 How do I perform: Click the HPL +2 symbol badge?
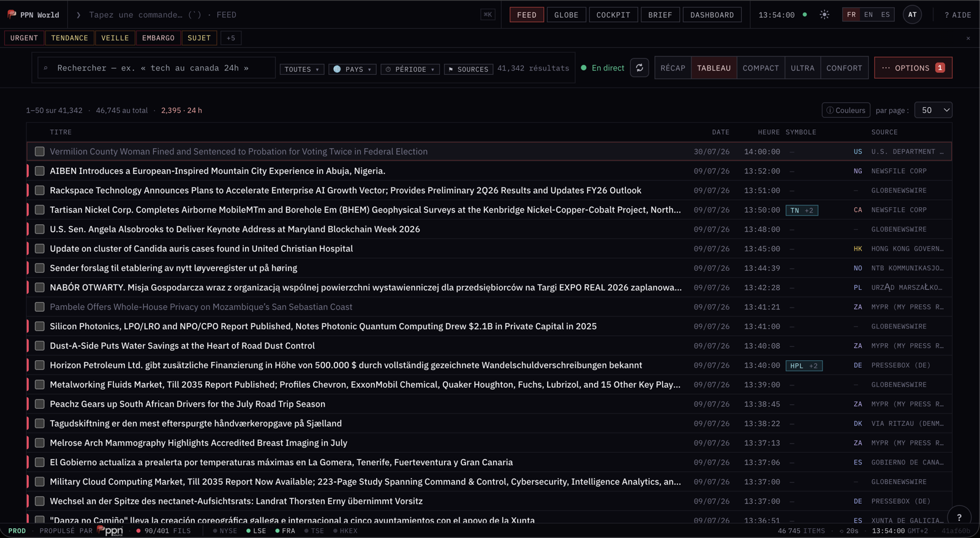point(804,366)
